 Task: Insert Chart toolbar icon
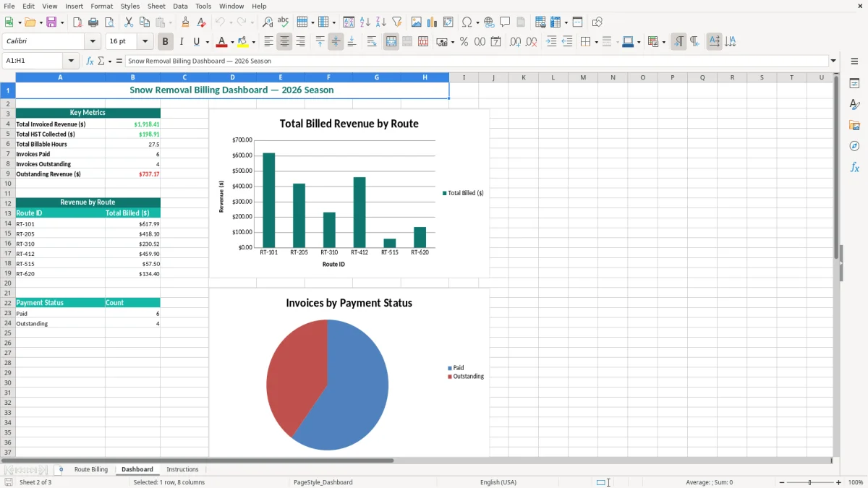(x=433, y=22)
